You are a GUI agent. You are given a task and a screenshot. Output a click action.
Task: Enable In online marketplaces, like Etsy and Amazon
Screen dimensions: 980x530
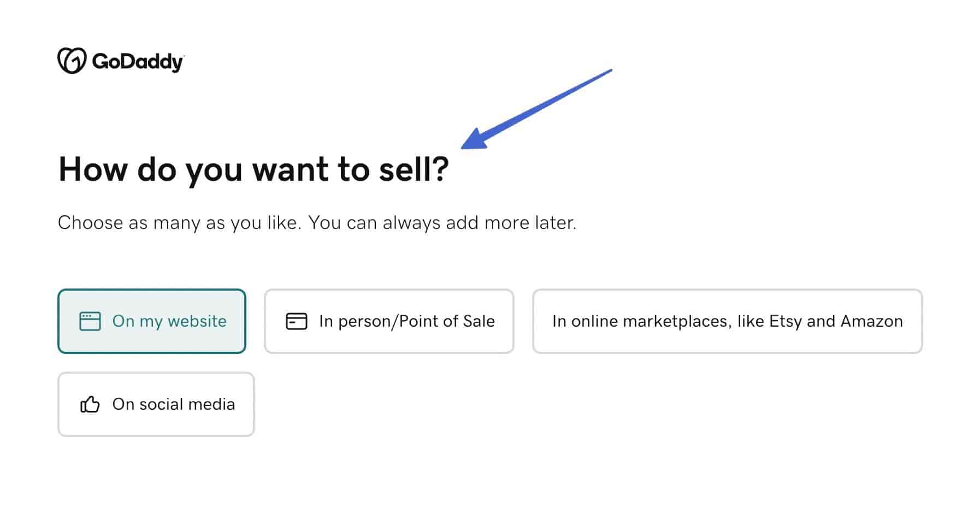click(728, 321)
